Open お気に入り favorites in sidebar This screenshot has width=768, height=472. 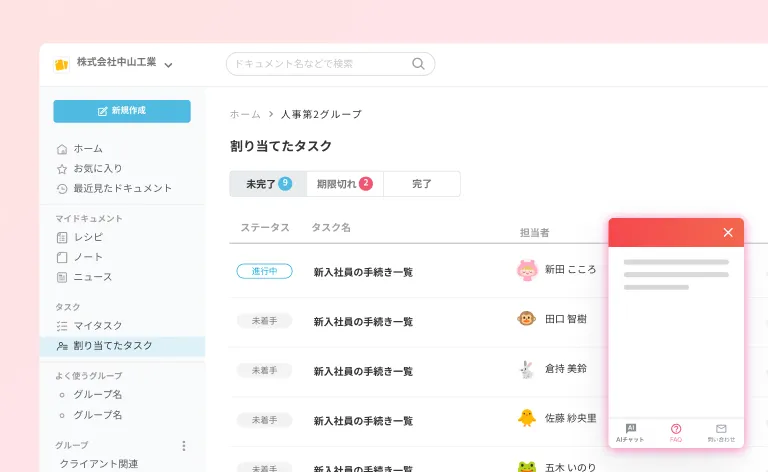(97, 169)
